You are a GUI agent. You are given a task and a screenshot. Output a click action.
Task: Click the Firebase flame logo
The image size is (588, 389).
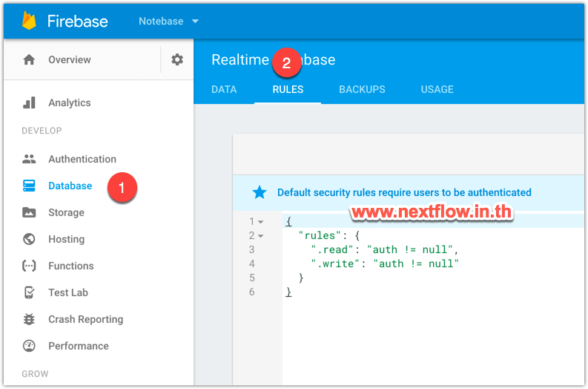pyautogui.click(x=29, y=20)
